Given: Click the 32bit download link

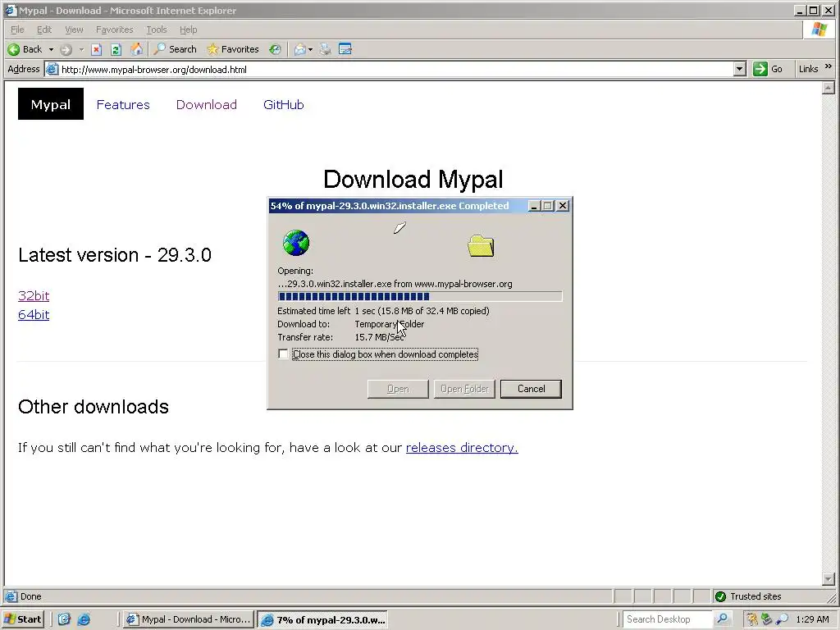Looking at the screenshot, I should pos(34,295).
